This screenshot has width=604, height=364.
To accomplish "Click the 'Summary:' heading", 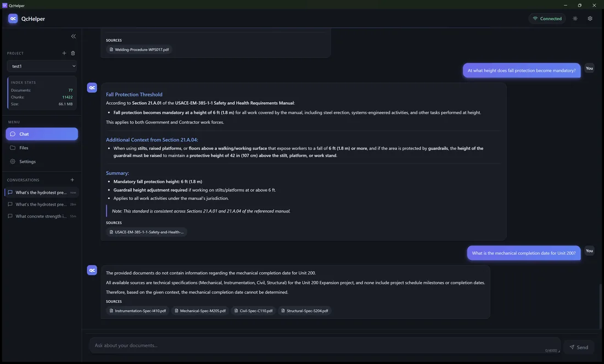I will (x=118, y=173).
